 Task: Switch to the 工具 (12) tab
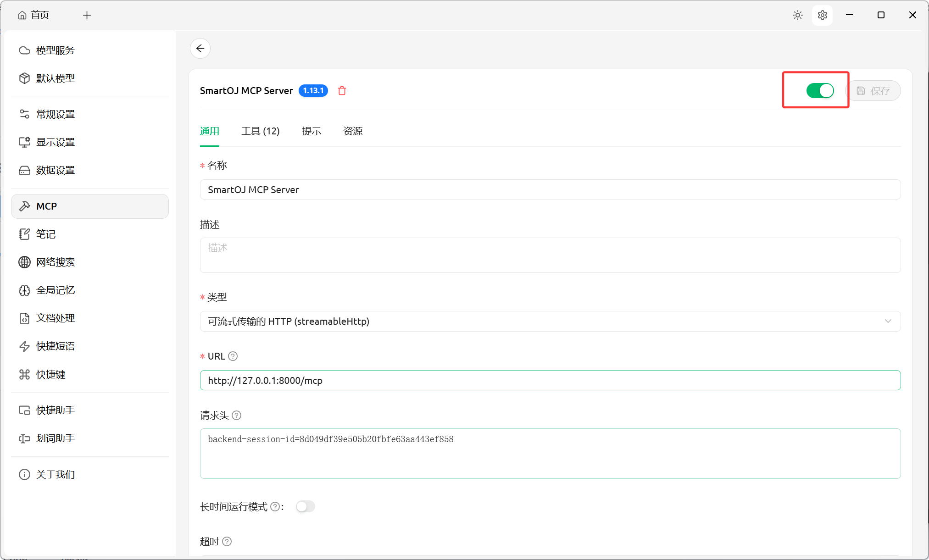pyautogui.click(x=261, y=132)
